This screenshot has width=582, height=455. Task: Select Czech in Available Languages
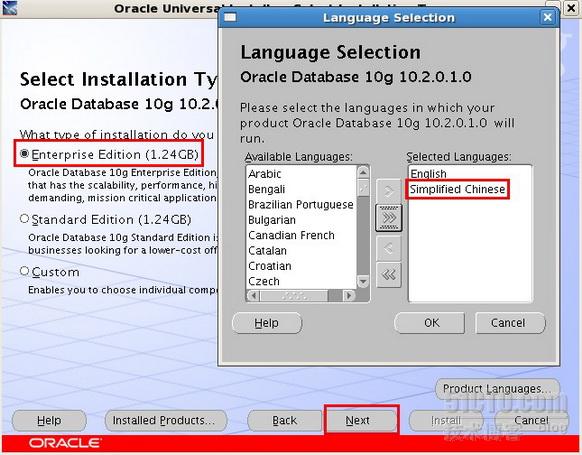[264, 281]
